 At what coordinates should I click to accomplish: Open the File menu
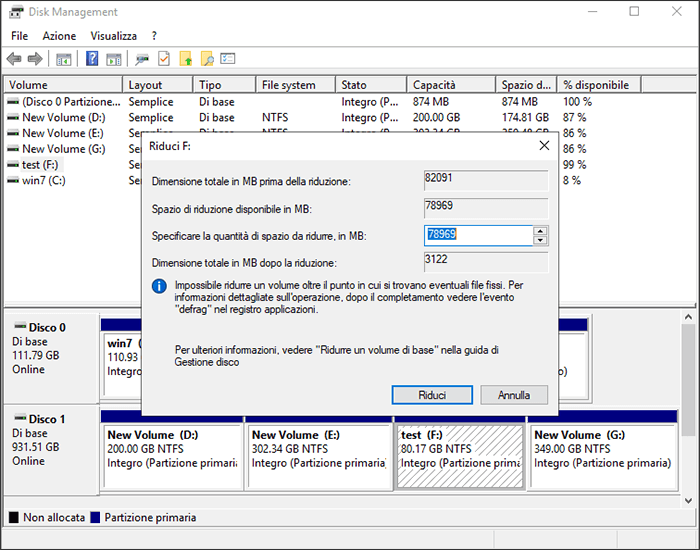pyautogui.click(x=20, y=36)
